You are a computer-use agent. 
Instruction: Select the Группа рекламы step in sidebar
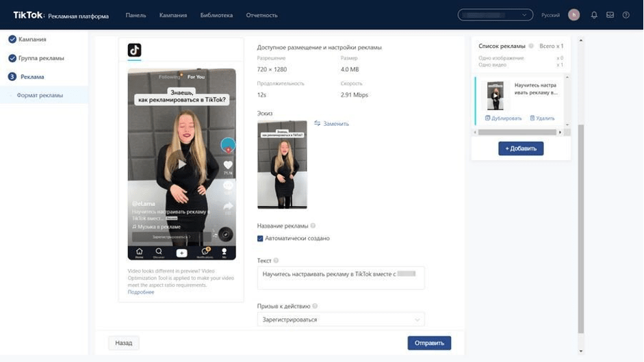[41, 58]
